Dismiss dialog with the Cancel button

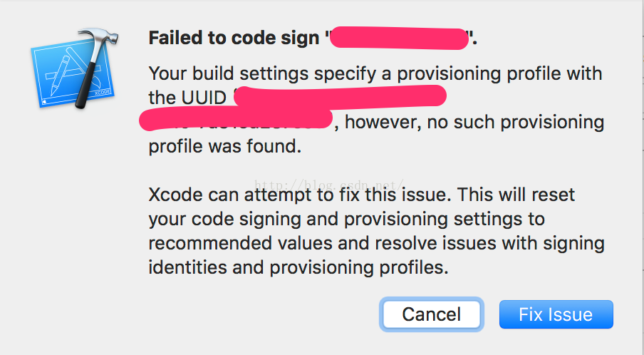coord(431,314)
